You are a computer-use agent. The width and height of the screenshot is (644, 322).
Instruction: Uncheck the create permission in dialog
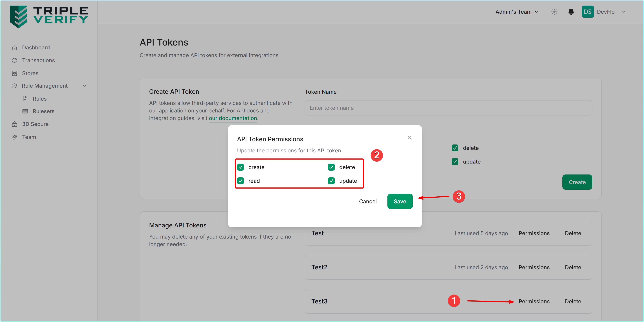[x=241, y=167]
